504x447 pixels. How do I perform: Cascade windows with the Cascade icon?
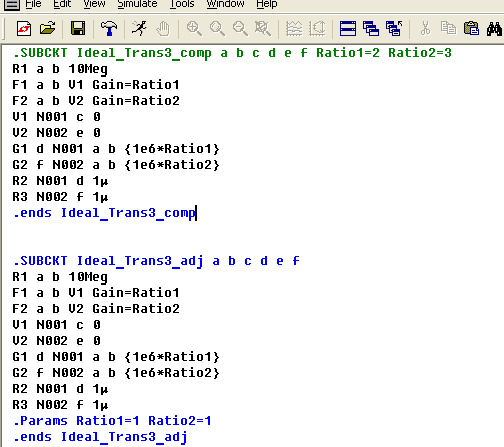click(x=371, y=29)
